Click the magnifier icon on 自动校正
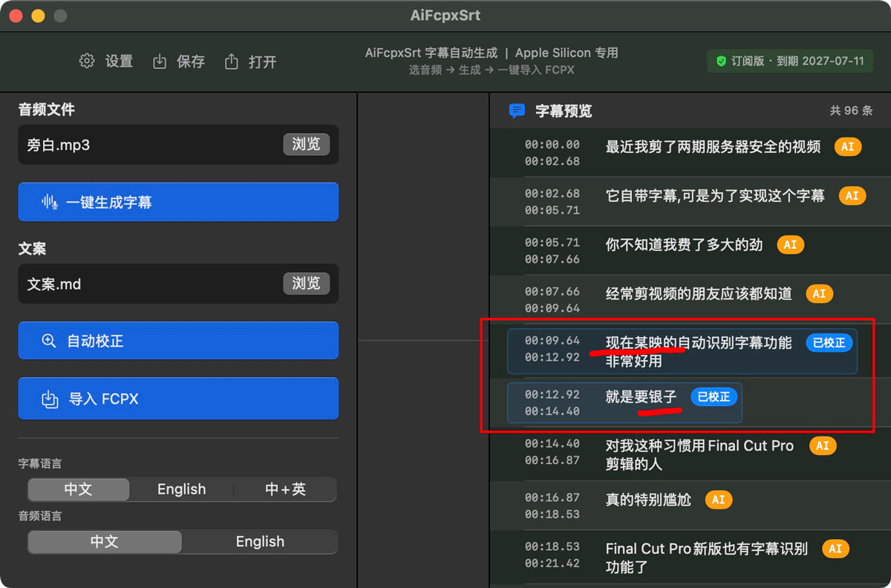891x588 pixels. (x=49, y=341)
